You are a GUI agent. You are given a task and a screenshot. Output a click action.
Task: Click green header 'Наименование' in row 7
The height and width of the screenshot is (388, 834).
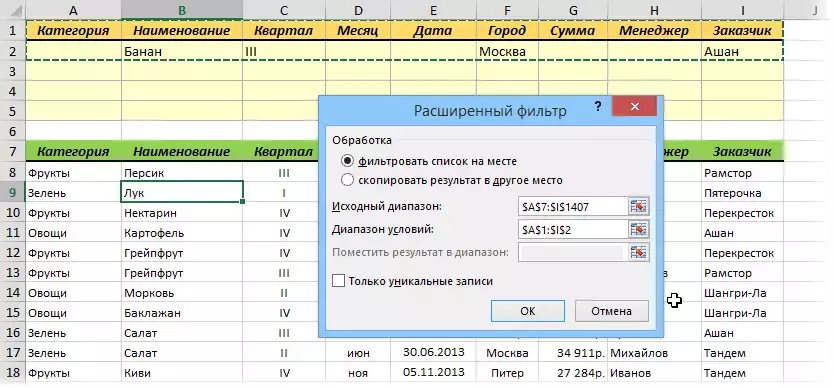(x=182, y=152)
